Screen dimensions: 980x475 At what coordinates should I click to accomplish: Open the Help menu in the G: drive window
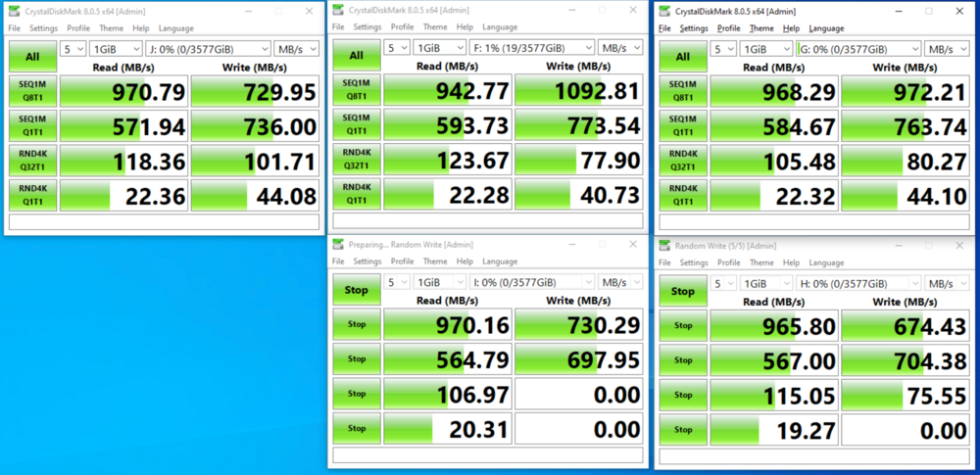click(791, 28)
